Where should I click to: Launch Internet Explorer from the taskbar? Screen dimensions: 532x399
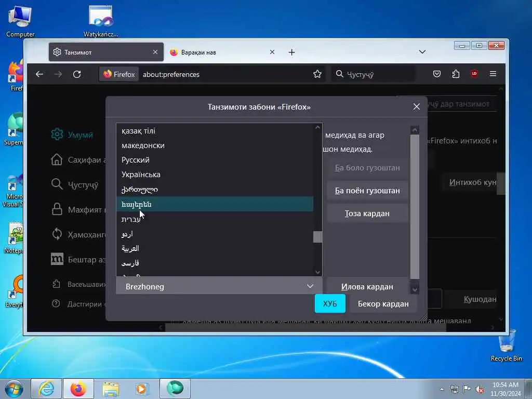point(46,389)
